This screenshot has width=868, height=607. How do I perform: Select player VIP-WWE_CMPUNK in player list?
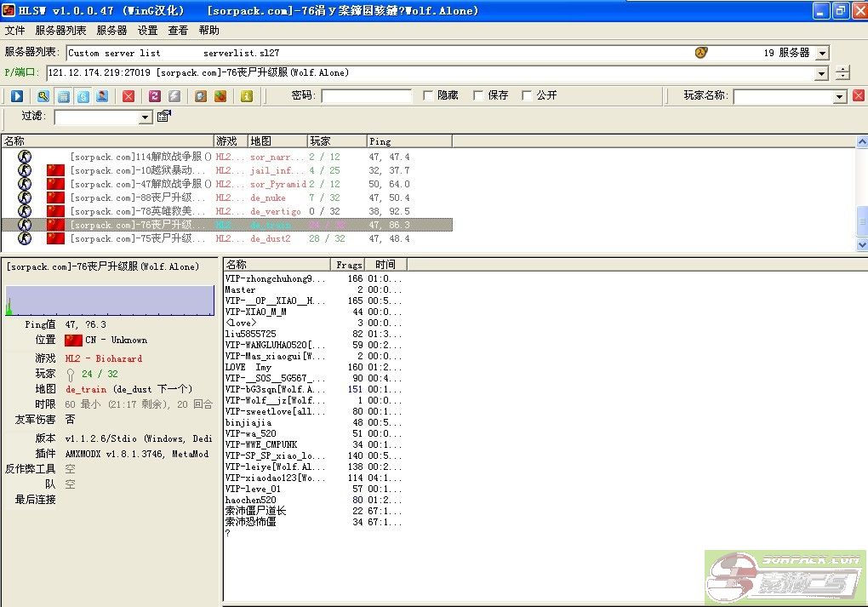pyautogui.click(x=261, y=444)
